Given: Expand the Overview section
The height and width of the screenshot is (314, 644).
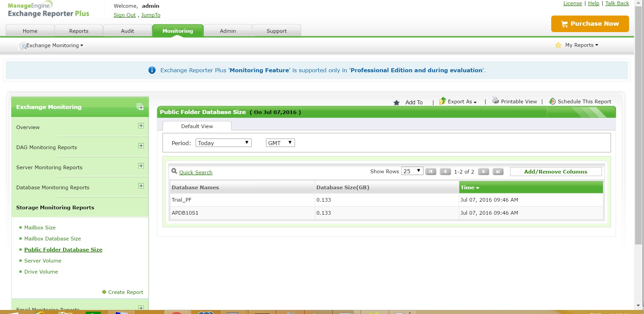Looking at the screenshot, I should [x=141, y=126].
